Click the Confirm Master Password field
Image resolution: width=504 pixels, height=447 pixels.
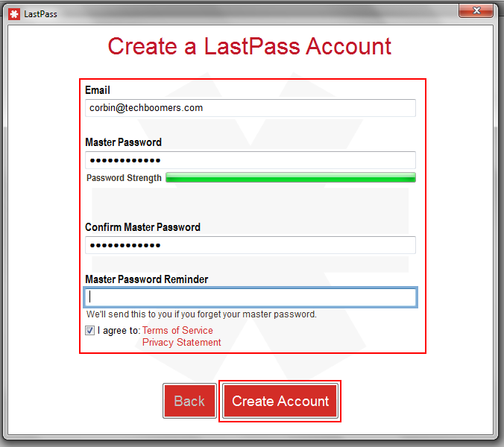coord(250,245)
